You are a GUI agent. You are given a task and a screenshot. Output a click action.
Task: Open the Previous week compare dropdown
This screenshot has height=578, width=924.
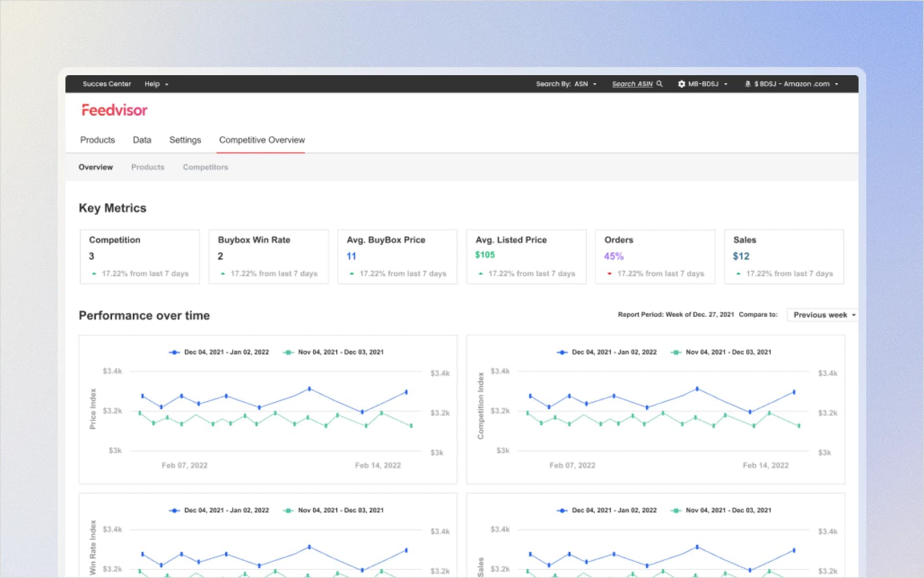[822, 315]
